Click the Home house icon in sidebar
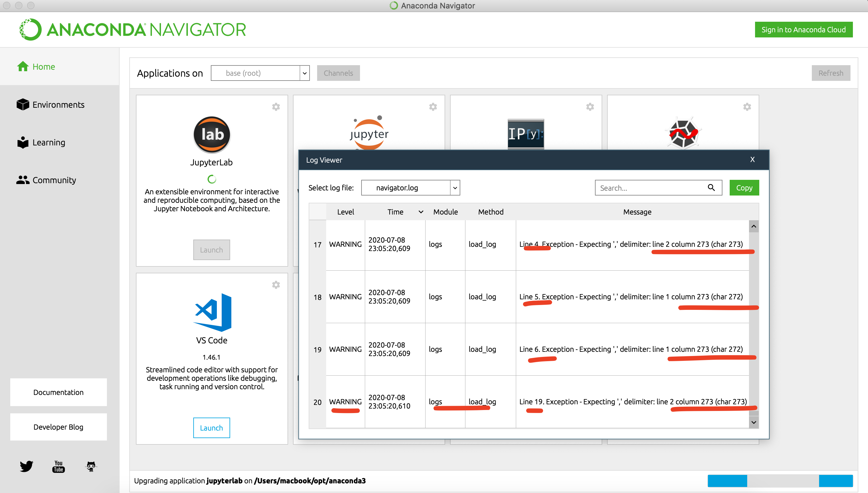Viewport: 868px width, 493px height. [x=22, y=66]
